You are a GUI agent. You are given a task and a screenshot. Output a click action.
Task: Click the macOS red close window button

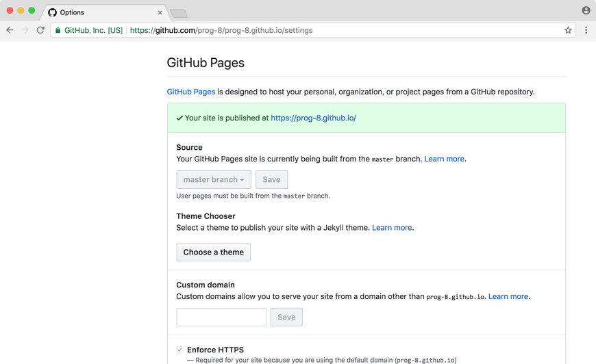[10, 11]
